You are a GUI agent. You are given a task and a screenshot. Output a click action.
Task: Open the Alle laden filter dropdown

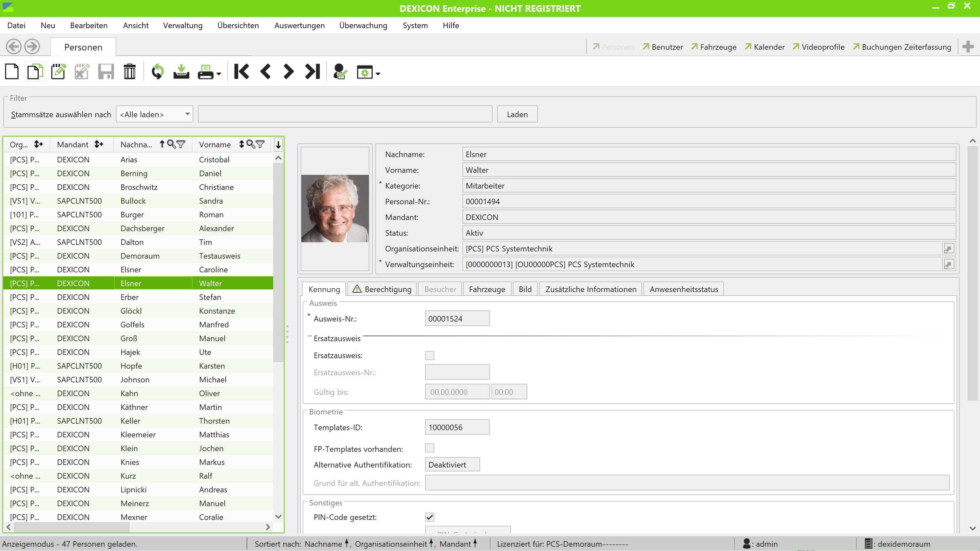pyautogui.click(x=155, y=115)
